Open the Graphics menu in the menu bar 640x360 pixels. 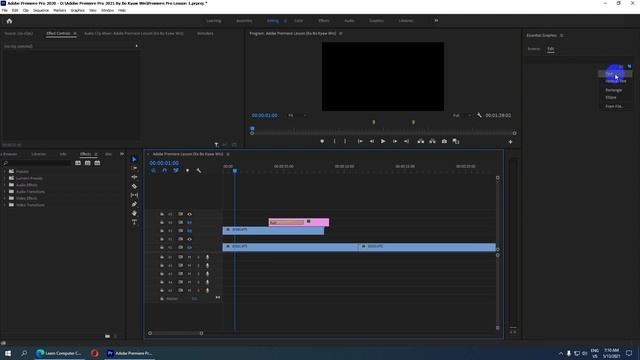point(78,10)
